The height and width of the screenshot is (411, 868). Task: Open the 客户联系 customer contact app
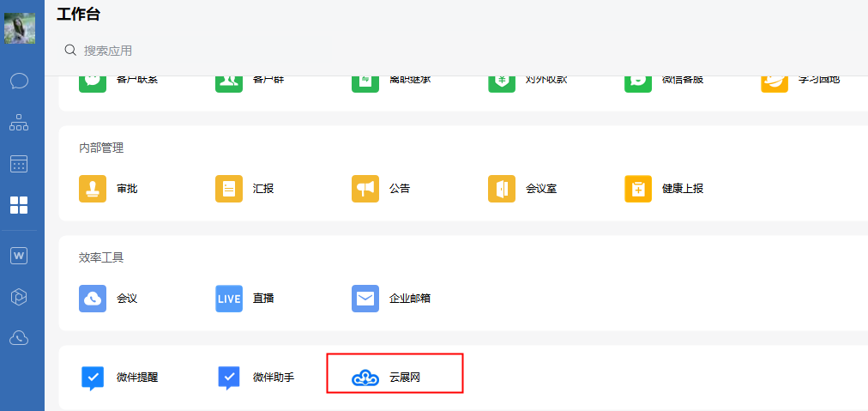point(118,82)
